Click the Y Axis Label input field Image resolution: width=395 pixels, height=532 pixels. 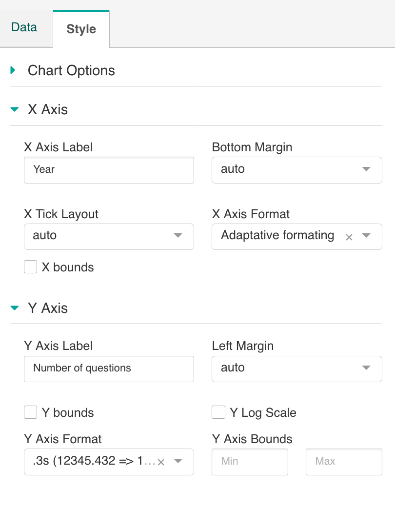[x=109, y=368]
